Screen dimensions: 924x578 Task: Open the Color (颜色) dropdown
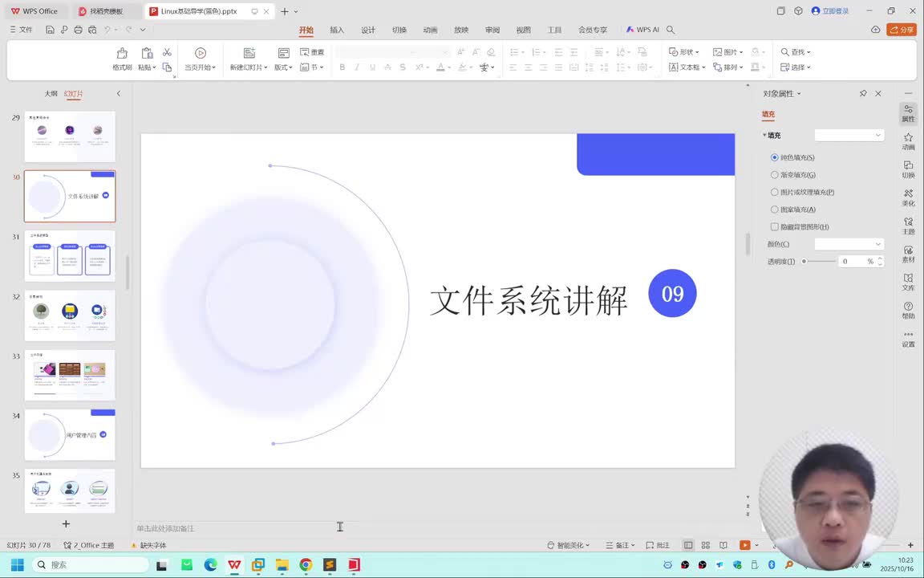pyautogui.click(x=849, y=243)
